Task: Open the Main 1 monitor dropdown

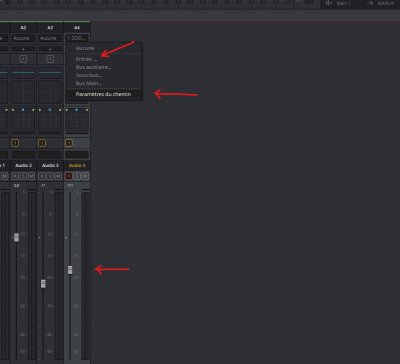Action: [343, 3]
